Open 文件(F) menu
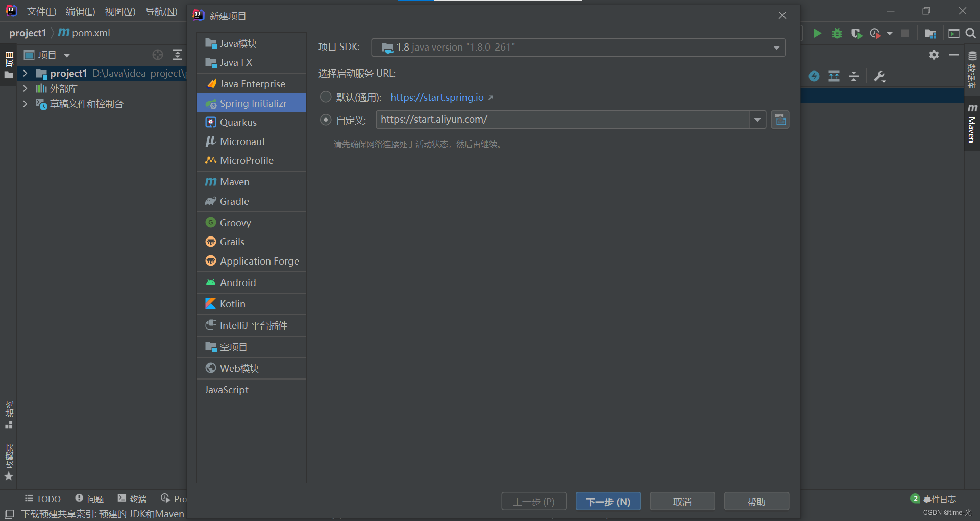Screen dimensions: 980x521 point(41,11)
